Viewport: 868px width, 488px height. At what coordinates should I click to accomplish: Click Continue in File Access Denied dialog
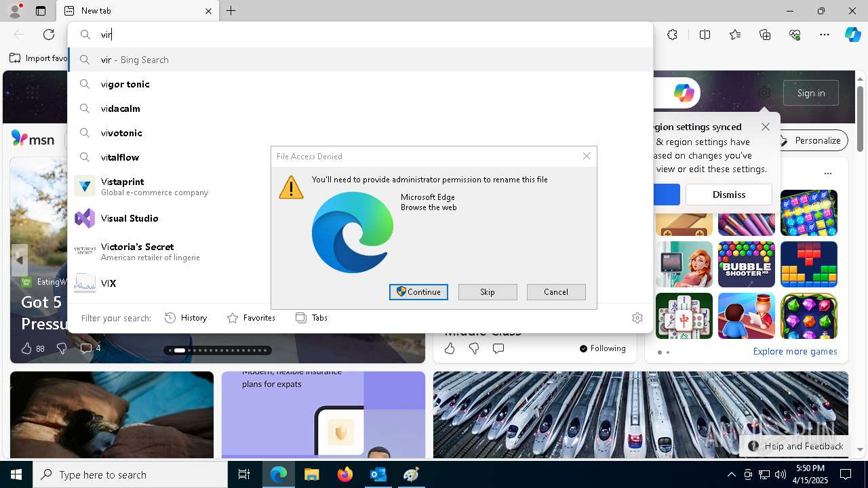click(418, 292)
